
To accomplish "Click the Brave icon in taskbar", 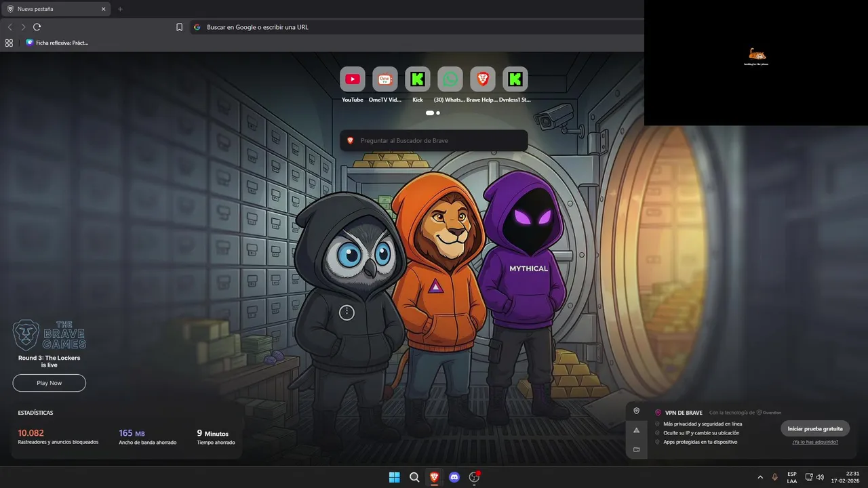I will click(x=434, y=477).
